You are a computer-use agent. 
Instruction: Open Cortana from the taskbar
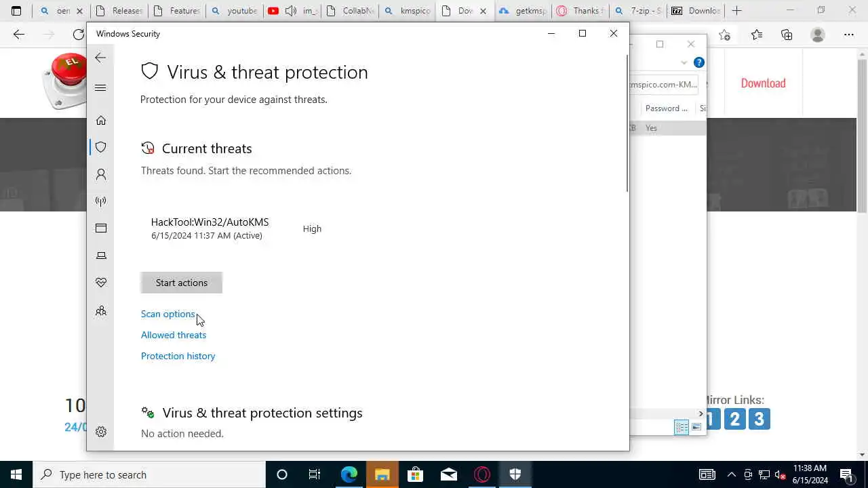[x=282, y=474]
